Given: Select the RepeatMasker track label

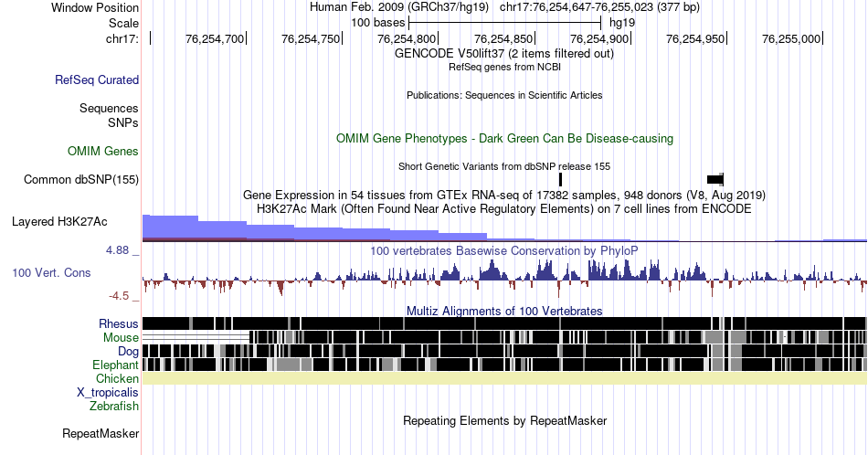Looking at the screenshot, I should tap(101, 433).
